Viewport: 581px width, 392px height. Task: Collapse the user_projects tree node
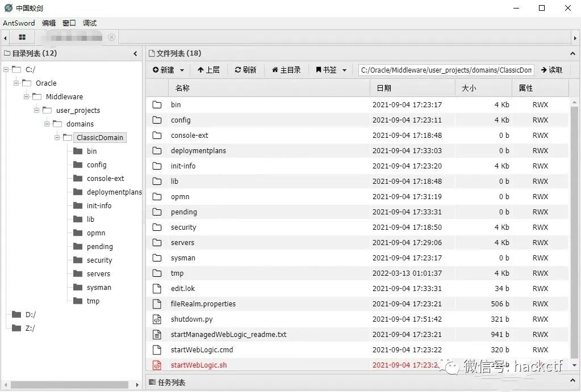click(37, 110)
